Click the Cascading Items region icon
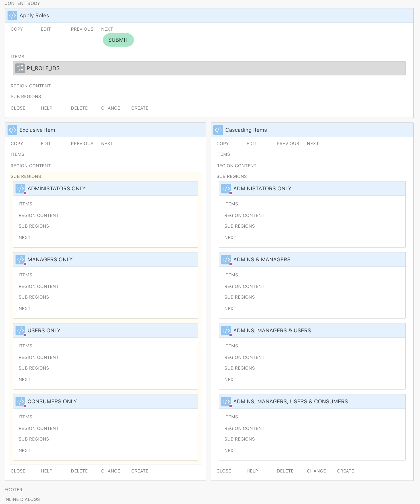420x504 pixels. (x=218, y=130)
